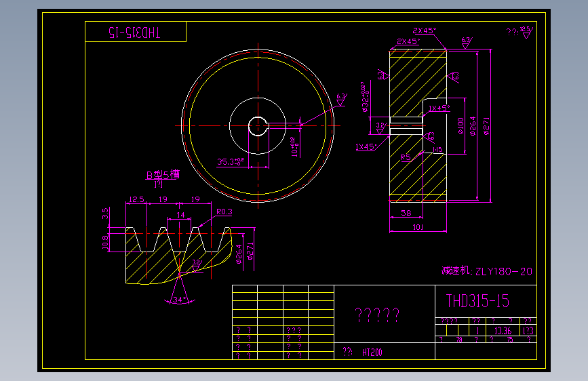The height and width of the screenshot is (381, 588).
Task: Select the 35.3 keyway depth dimension
Action: point(231,161)
